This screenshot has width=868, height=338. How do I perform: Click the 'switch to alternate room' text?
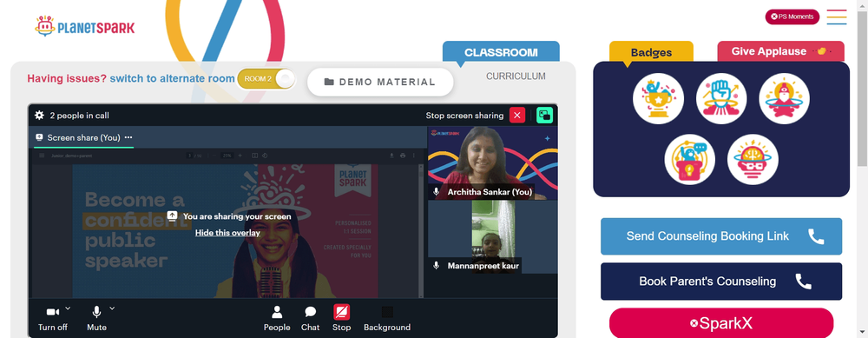point(172,79)
